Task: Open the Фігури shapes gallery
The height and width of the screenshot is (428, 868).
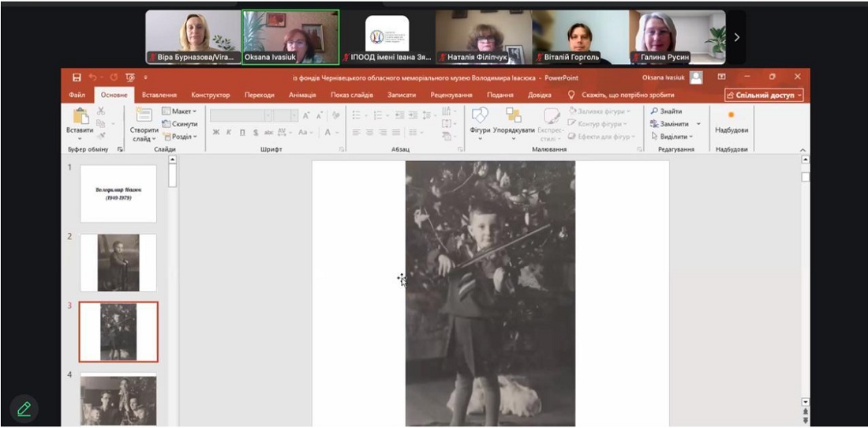Action: [x=480, y=117]
